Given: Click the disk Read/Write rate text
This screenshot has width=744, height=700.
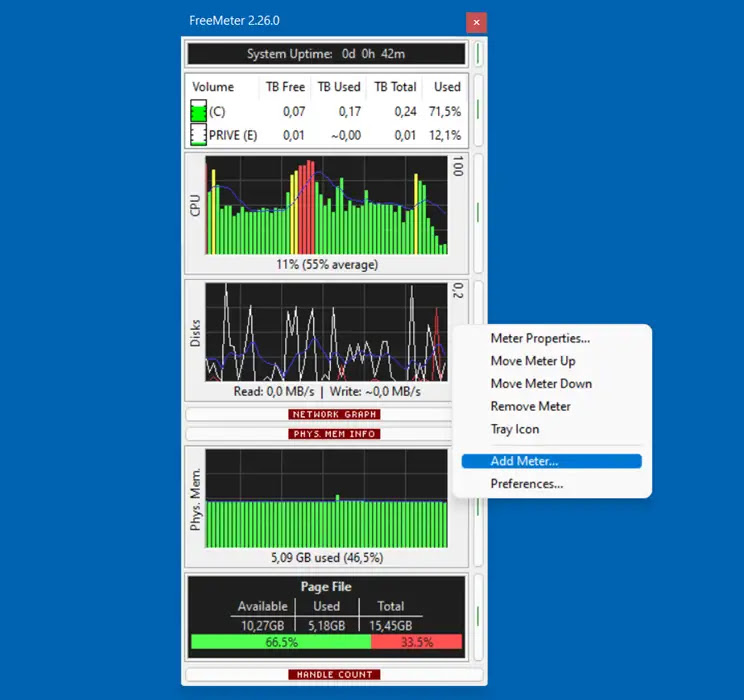Looking at the screenshot, I should [327, 392].
